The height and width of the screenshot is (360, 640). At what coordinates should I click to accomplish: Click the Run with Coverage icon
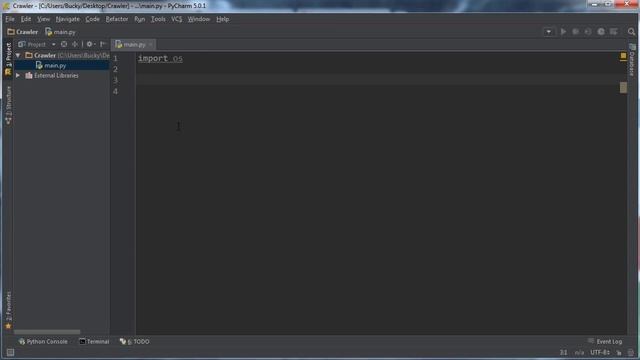[x=588, y=31]
